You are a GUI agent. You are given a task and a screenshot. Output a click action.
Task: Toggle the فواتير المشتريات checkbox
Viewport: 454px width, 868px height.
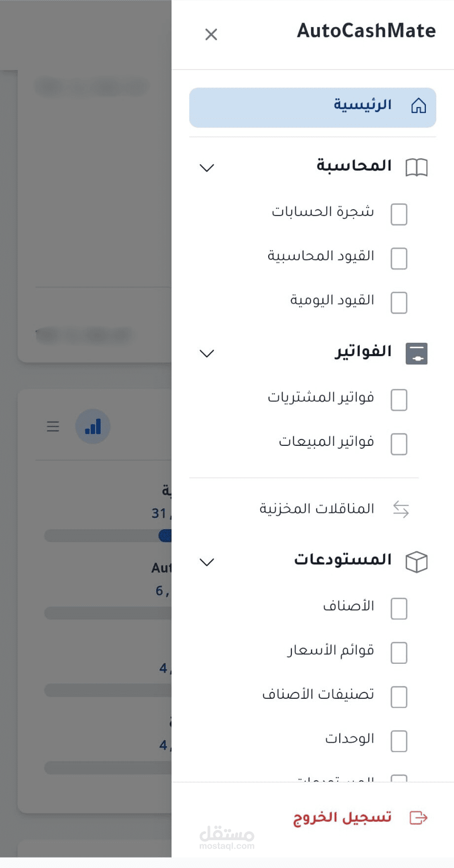(399, 400)
